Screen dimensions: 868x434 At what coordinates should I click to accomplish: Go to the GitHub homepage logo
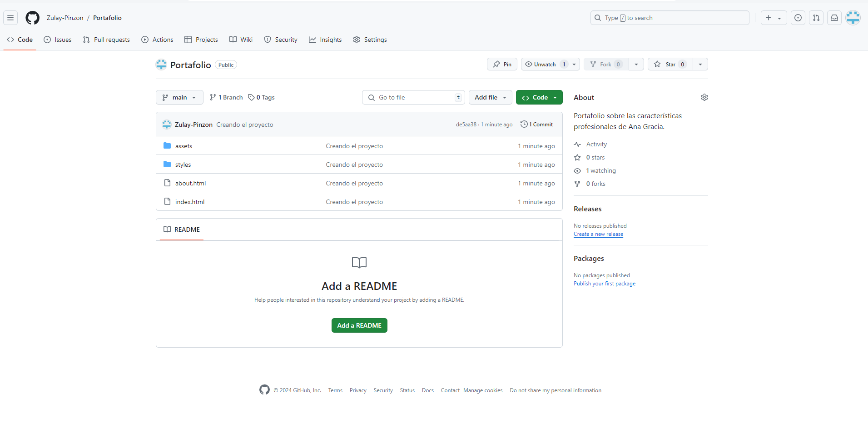click(32, 18)
